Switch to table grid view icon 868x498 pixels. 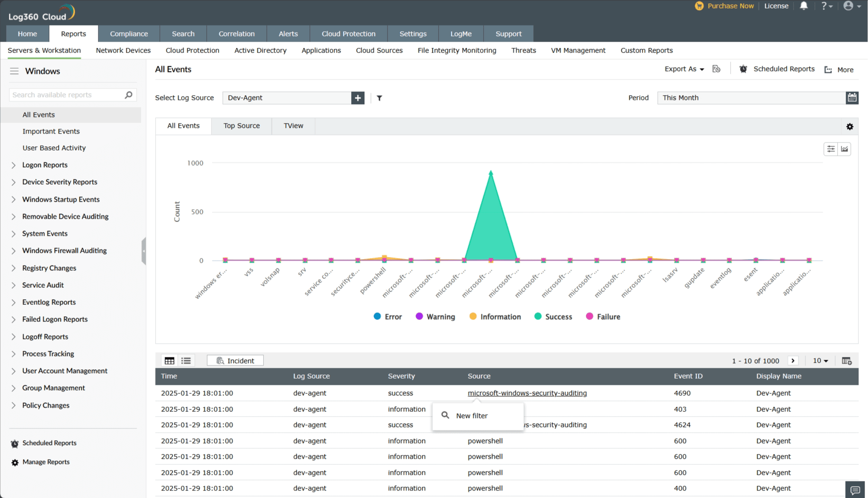[x=169, y=361]
